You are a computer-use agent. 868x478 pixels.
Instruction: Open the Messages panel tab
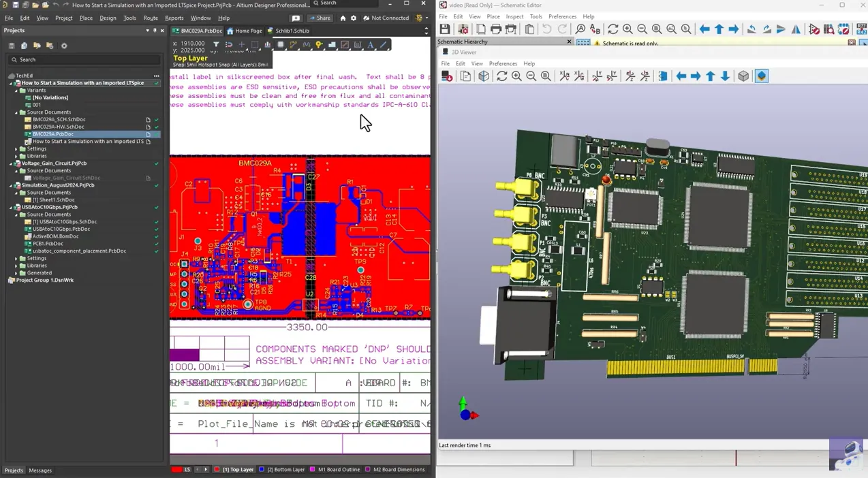pyautogui.click(x=40, y=471)
